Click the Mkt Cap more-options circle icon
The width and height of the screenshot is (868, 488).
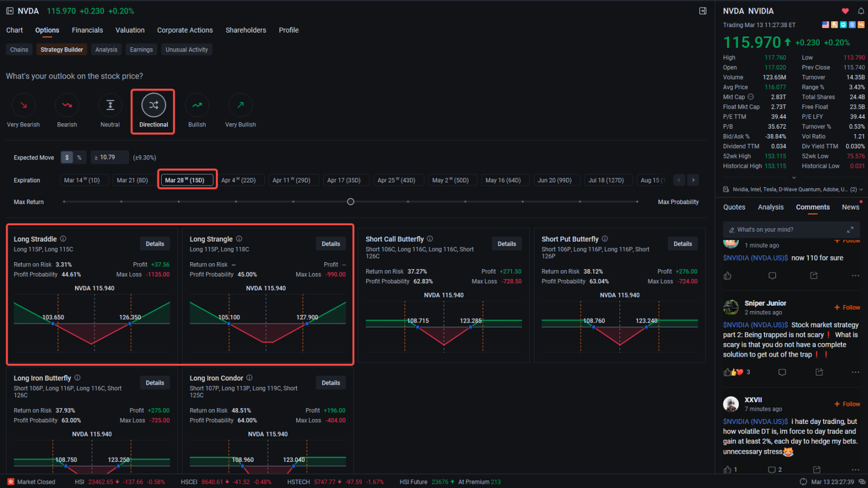751,97
